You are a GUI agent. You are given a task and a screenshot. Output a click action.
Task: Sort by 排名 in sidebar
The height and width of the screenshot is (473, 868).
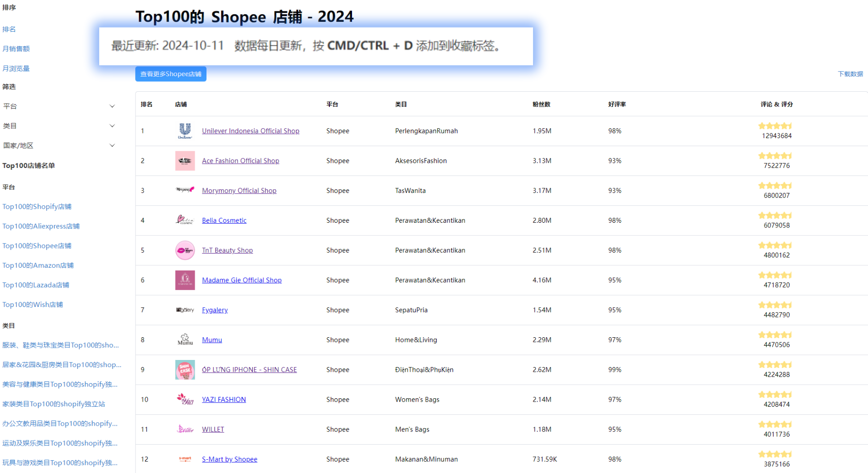(9, 29)
